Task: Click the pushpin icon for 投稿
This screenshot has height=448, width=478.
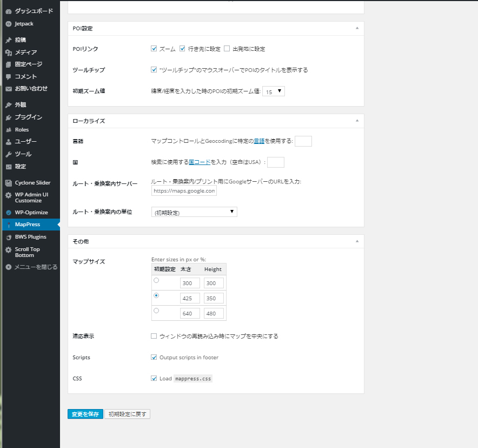Action: (8, 40)
